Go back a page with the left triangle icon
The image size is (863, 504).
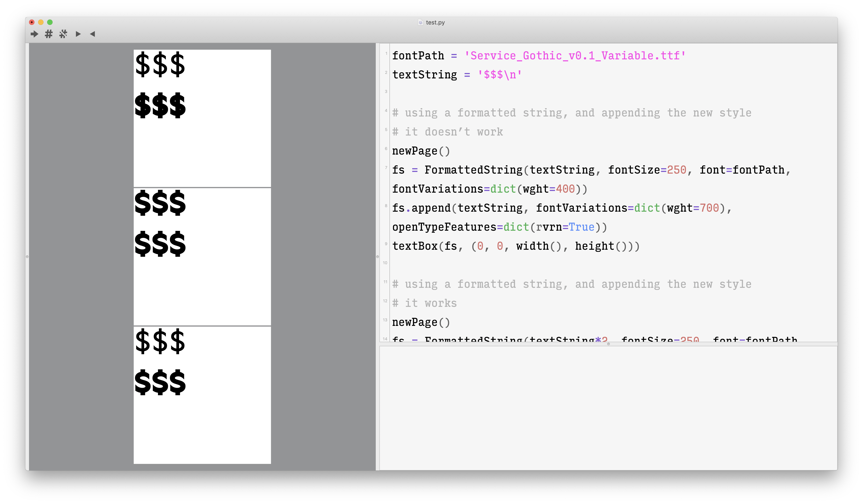92,34
